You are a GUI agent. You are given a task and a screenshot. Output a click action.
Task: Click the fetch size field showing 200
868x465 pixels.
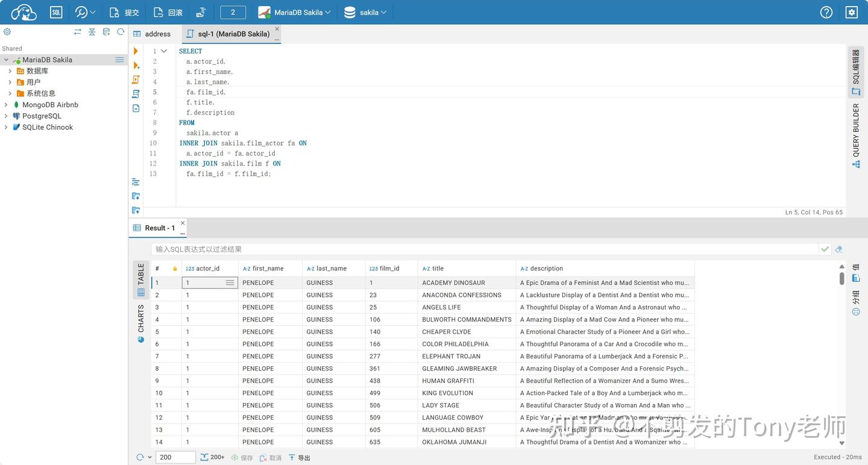(x=175, y=457)
